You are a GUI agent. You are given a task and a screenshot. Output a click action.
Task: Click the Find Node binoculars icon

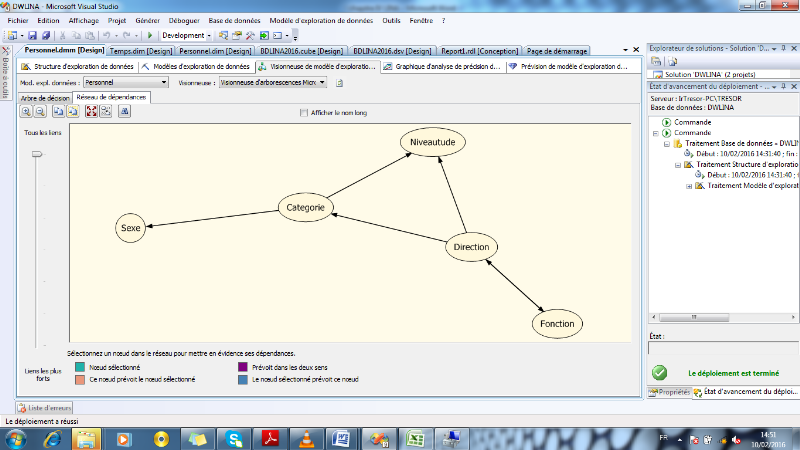(x=124, y=111)
